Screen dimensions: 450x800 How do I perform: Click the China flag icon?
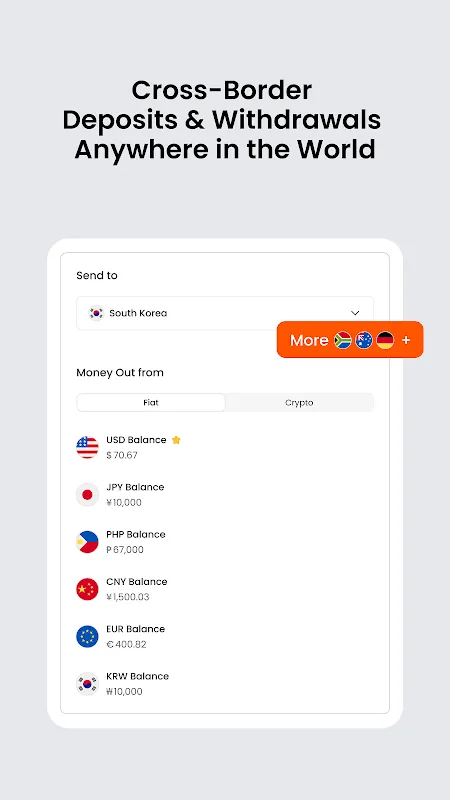pyautogui.click(x=87, y=589)
